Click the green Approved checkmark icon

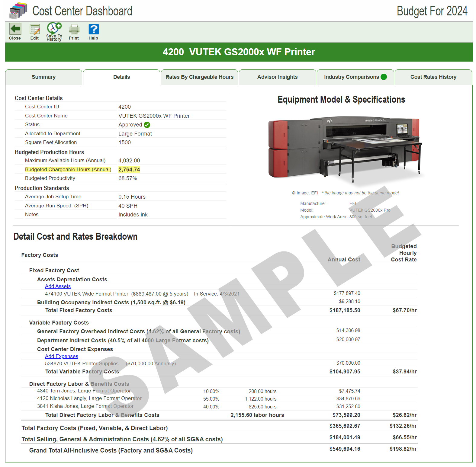(x=147, y=125)
